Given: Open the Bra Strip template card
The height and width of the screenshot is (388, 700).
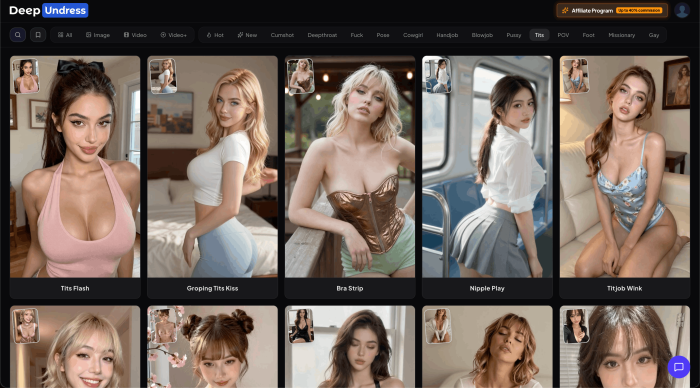Looking at the screenshot, I should pyautogui.click(x=350, y=177).
